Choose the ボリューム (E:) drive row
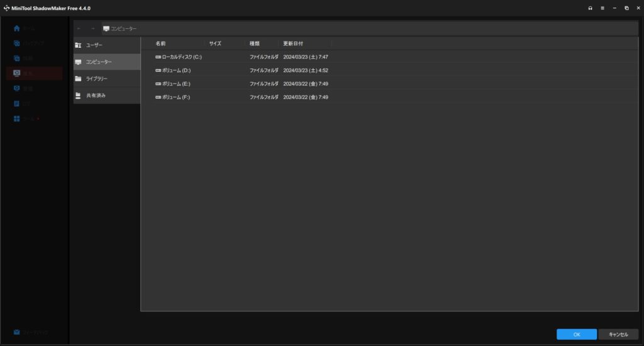 [x=176, y=84]
